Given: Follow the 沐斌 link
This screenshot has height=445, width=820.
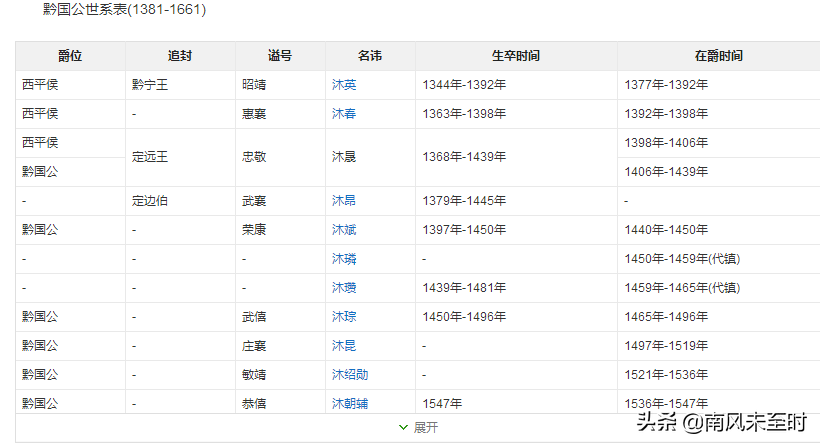Looking at the screenshot, I should (344, 230).
